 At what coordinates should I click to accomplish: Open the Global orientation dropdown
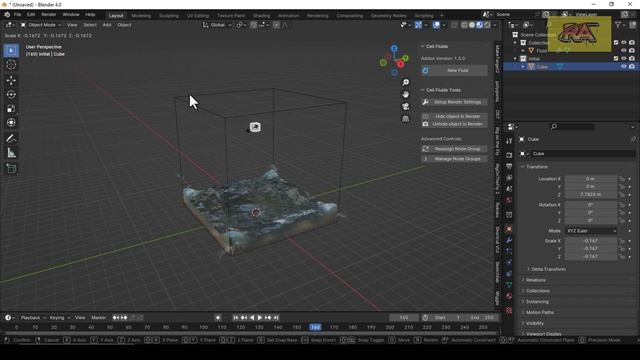[218, 25]
